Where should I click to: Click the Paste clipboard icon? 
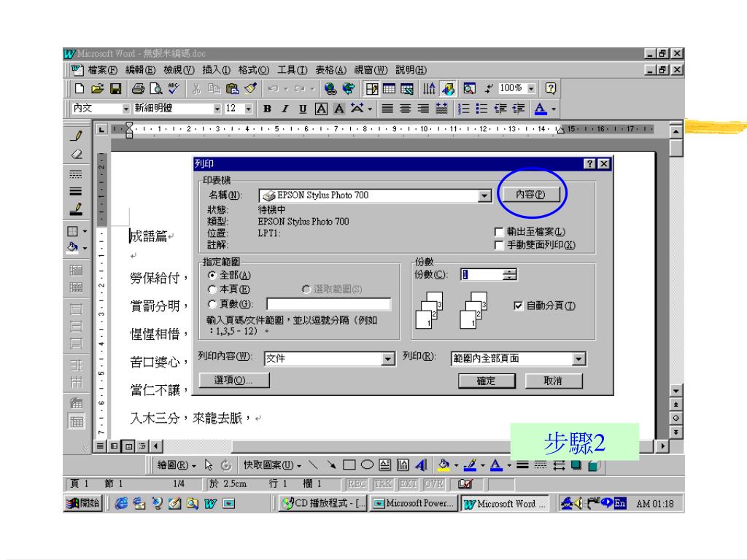[x=233, y=88]
